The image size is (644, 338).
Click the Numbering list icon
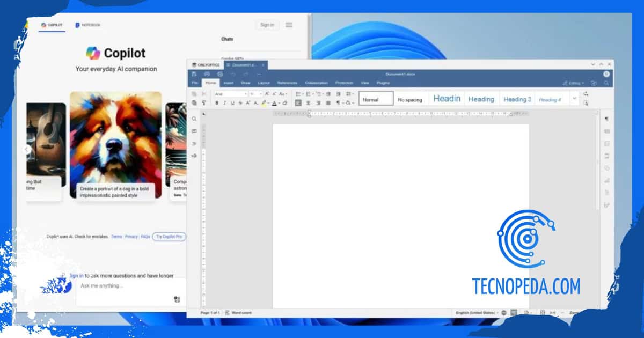pyautogui.click(x=309, y=94)
